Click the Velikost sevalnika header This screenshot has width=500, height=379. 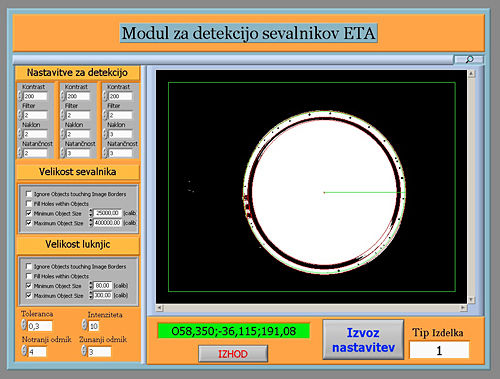coord(78,172)
